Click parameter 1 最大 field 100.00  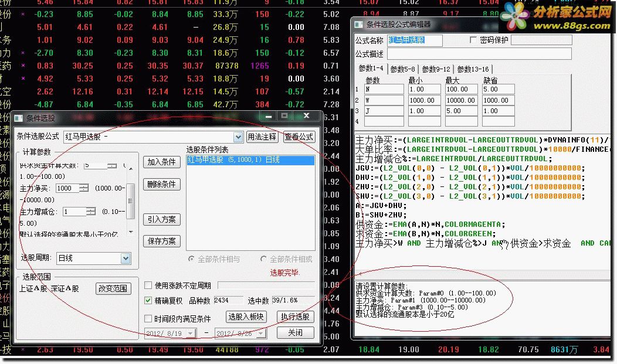tap(461, 89)
